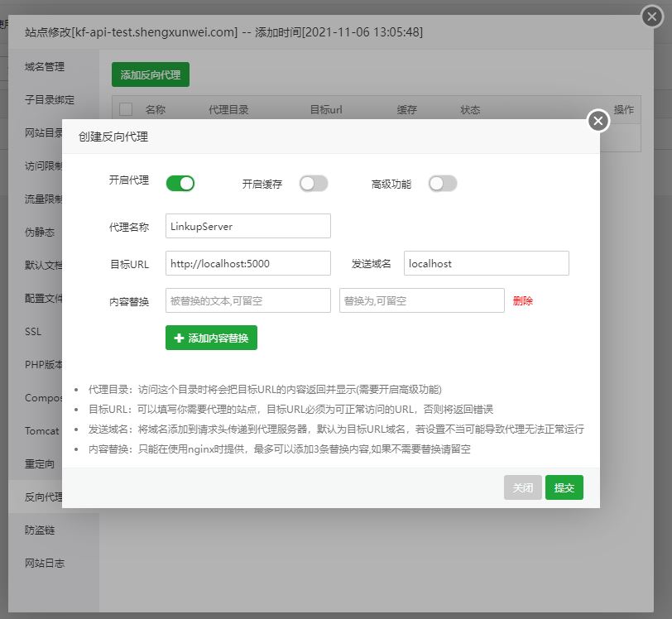This screenshot has height=619, width=672.
Task: Click the 删除 delete link
Action: pos(521,300)
